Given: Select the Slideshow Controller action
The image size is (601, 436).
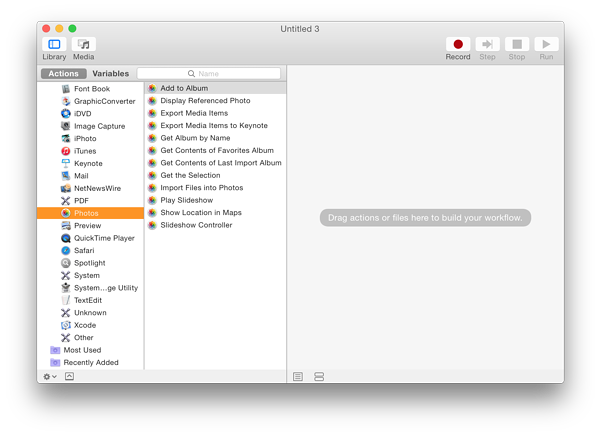Looking at the screenshot, I should click(x=215, y=225).
